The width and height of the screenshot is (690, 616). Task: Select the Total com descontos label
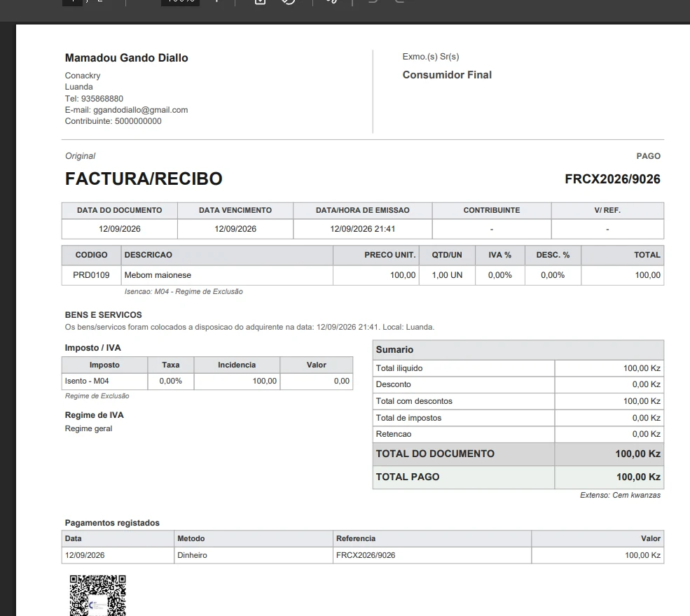[x=414, y=401]
